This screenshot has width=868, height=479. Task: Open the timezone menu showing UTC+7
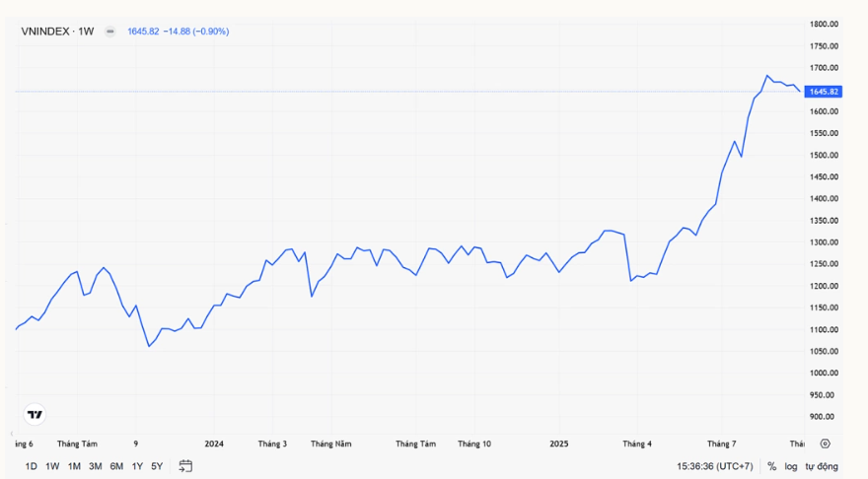point(717,466)
